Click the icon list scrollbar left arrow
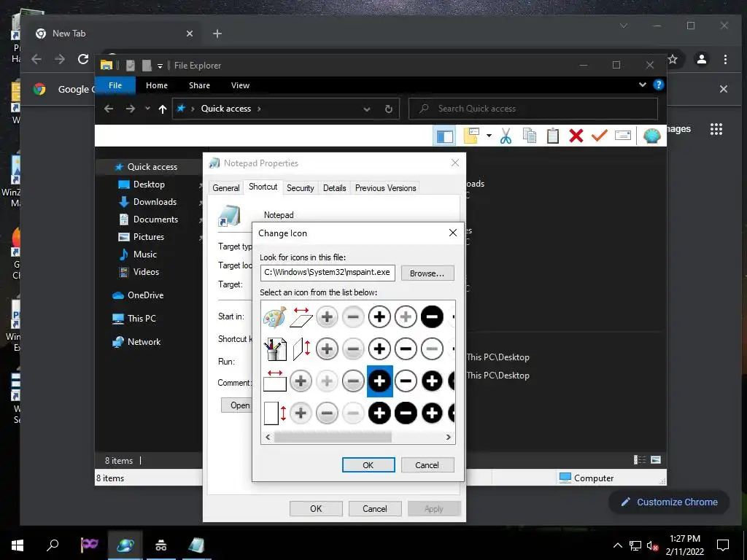747x560 pixels. pos(268,437)
